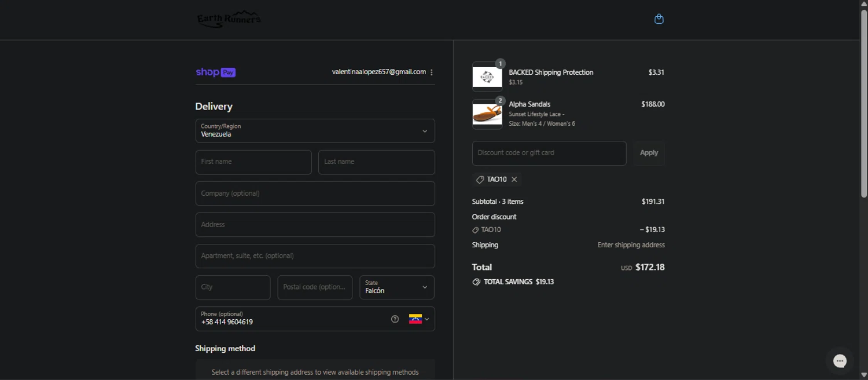The height and width of the screenshot is (380, 868).
Task: Click the 'Size: Men's 4 / Women's 6' text
Action: click(x=542, y=124)
